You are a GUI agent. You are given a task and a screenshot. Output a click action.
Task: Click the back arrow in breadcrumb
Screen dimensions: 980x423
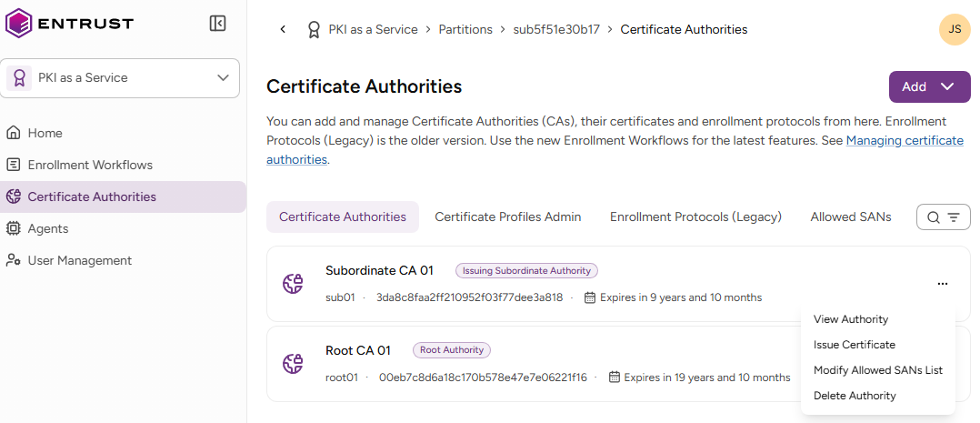pyautogui.click(x=283, y=29)
